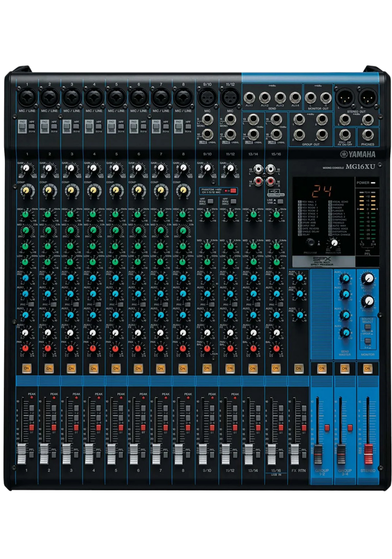
Task: Click channel 11/12 XLR MIC input
Action: pos(230,97)
